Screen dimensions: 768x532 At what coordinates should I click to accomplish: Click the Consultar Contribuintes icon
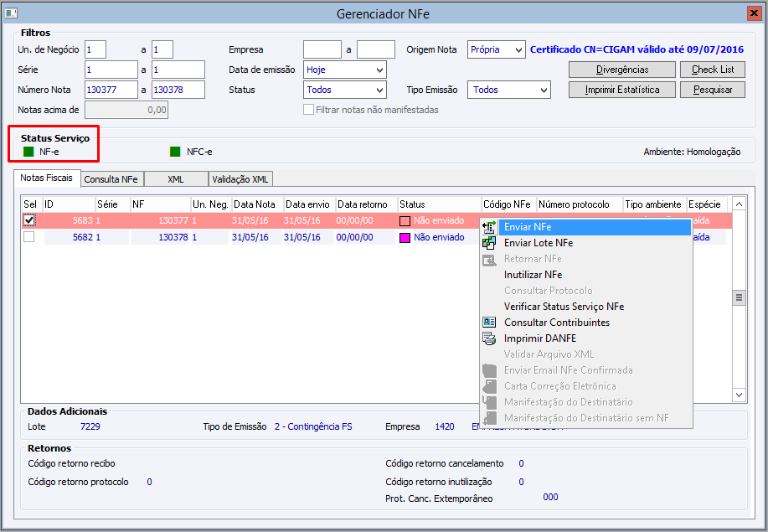(x=489, y=323)
